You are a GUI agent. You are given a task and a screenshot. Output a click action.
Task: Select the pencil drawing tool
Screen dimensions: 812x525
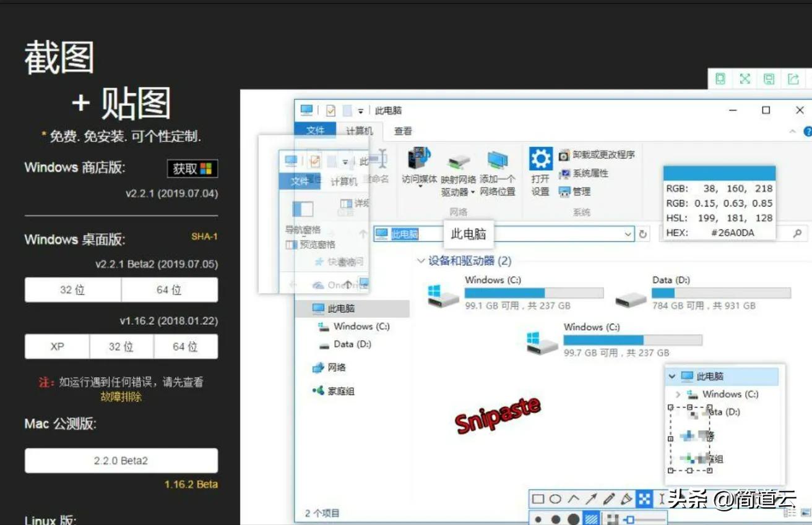608,498
